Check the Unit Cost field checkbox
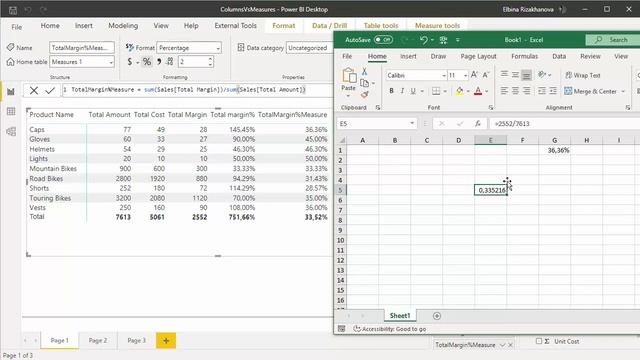Screen dimensions: 640x360 539,341
